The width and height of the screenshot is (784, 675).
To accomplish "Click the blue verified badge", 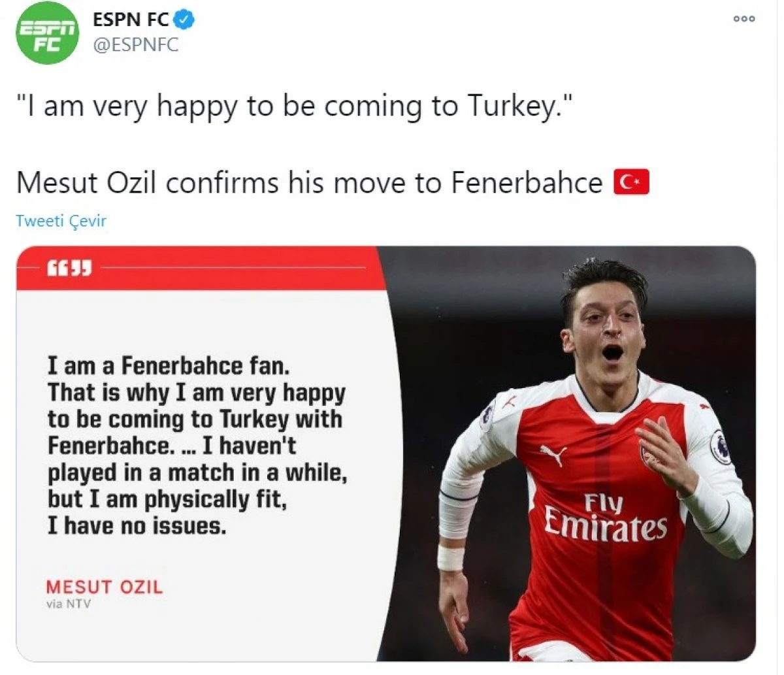I will coord(185,20).
